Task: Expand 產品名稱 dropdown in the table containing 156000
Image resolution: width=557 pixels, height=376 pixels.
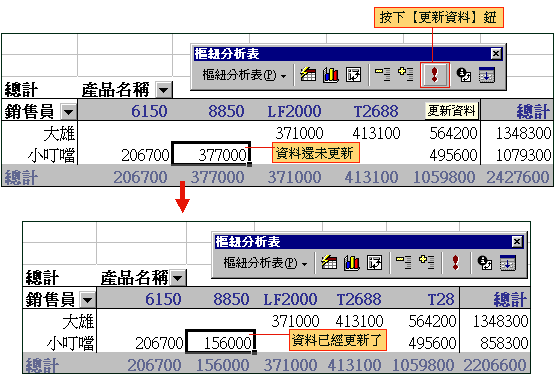Action: 178,278
